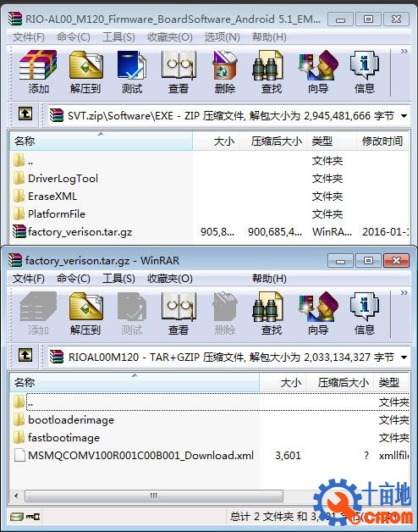Click Add (添加) in the RIO-AL00 window toolbar
This screenshot has height=532, width=418.
point(38,72)
